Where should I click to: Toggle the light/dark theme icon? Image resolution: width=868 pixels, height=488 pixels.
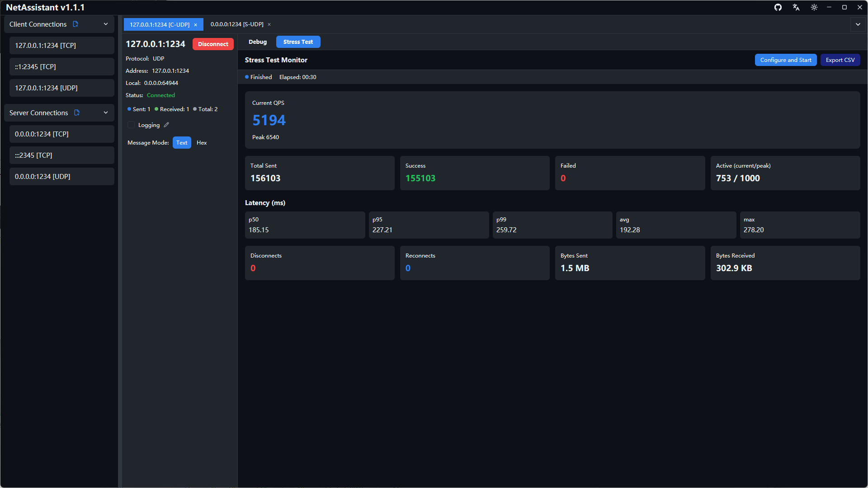814,7
